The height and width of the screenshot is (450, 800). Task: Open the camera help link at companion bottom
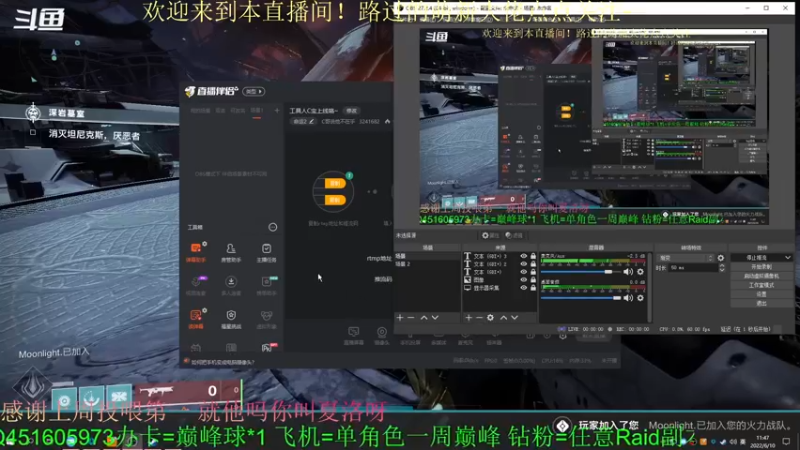(223, 362)
